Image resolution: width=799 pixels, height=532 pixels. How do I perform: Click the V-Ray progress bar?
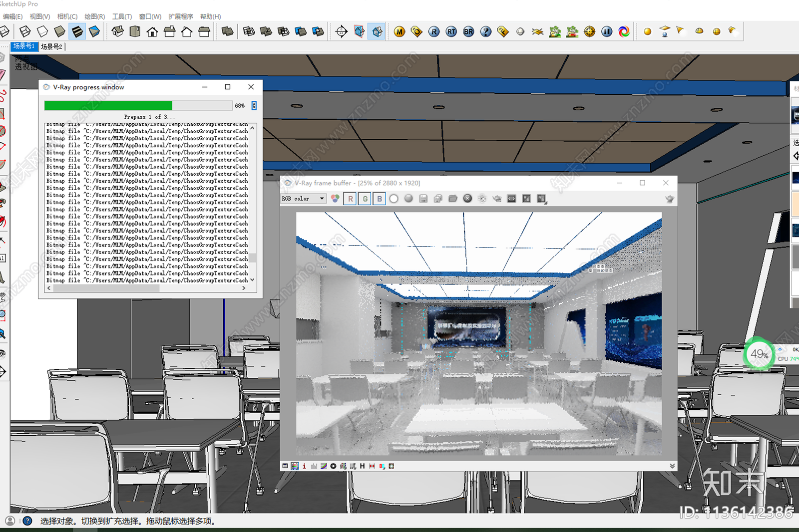pos(138,105)
